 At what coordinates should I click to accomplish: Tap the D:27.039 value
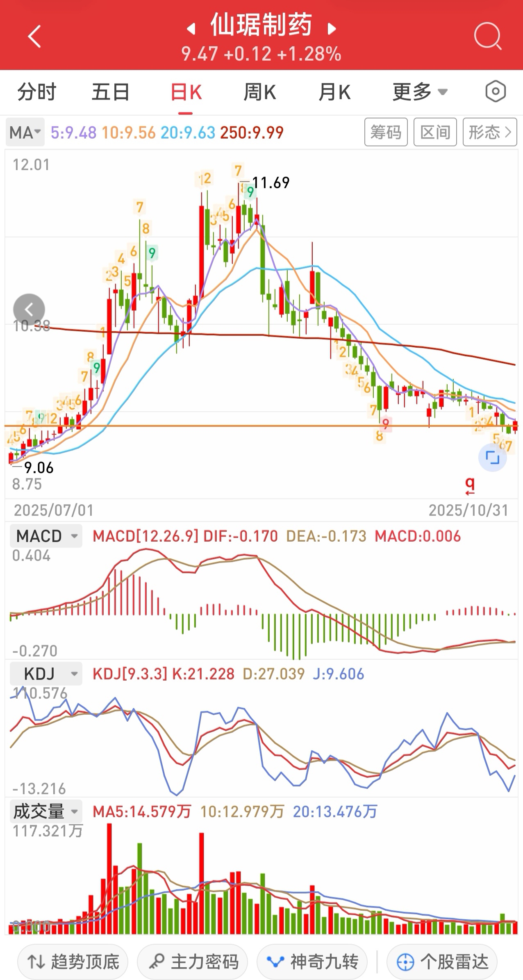click(x=274, y=674)
